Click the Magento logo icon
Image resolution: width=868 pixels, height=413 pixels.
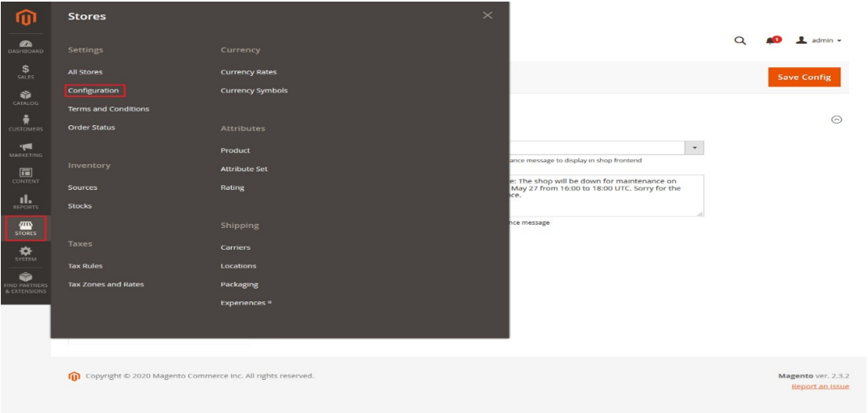click(x=26, y=16)
